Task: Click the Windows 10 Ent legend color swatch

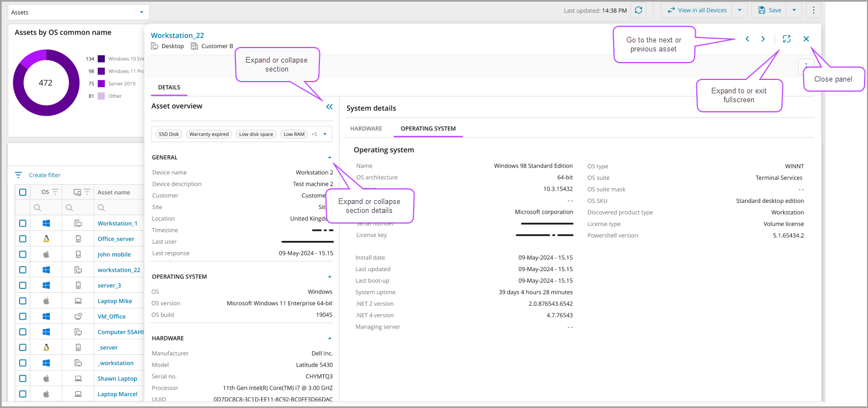Action: (101, 59)
